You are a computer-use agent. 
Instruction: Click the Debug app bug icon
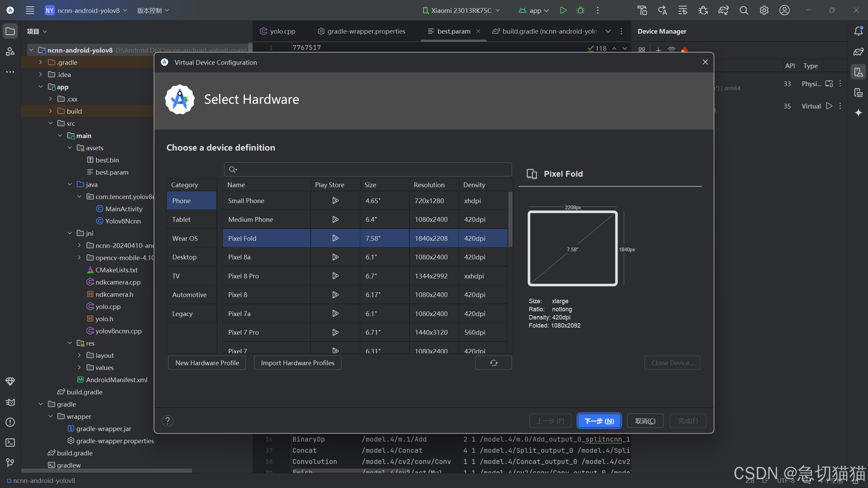[x=580, y=10]
